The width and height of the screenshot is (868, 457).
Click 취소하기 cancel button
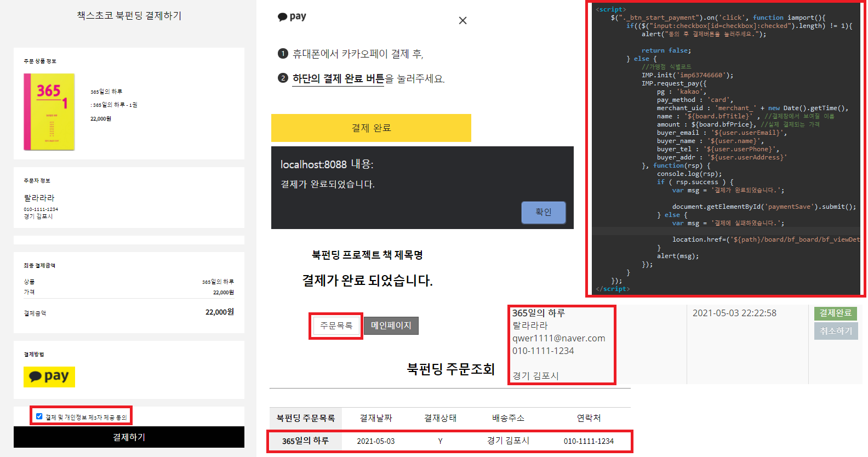[836, 331]
